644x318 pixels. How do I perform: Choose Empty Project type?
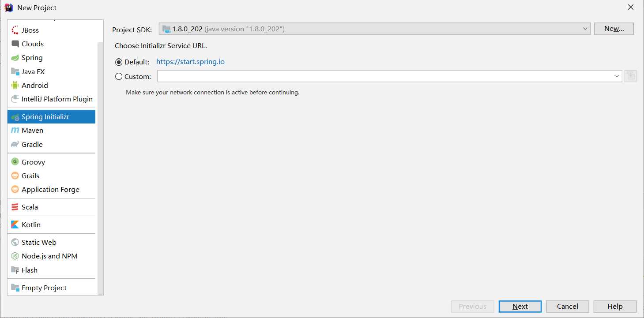coord(51,288)
